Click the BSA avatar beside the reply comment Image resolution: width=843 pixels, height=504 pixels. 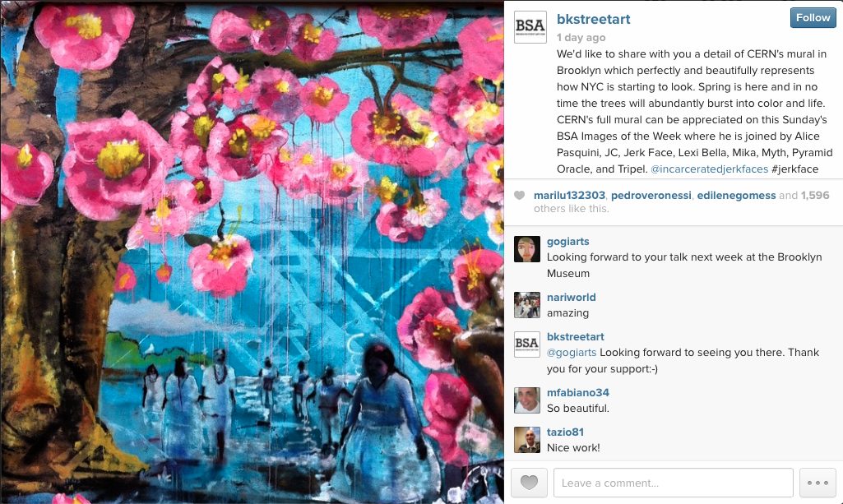pyautogui.click(x=527, y=344)
